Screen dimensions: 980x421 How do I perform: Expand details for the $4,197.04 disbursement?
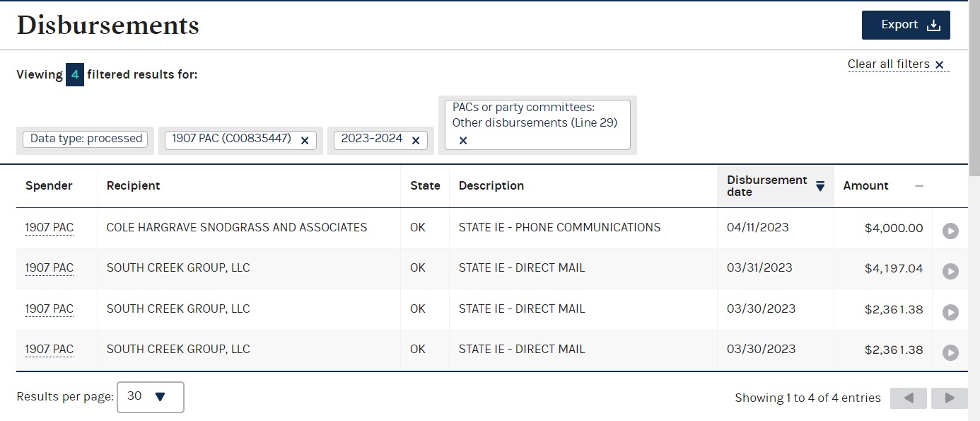pos(950,271)
